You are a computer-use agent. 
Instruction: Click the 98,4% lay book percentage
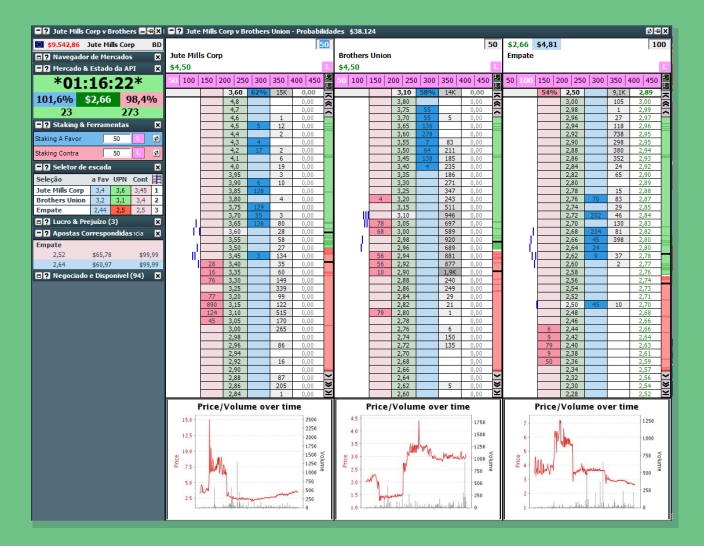click(x=141, y=99)
